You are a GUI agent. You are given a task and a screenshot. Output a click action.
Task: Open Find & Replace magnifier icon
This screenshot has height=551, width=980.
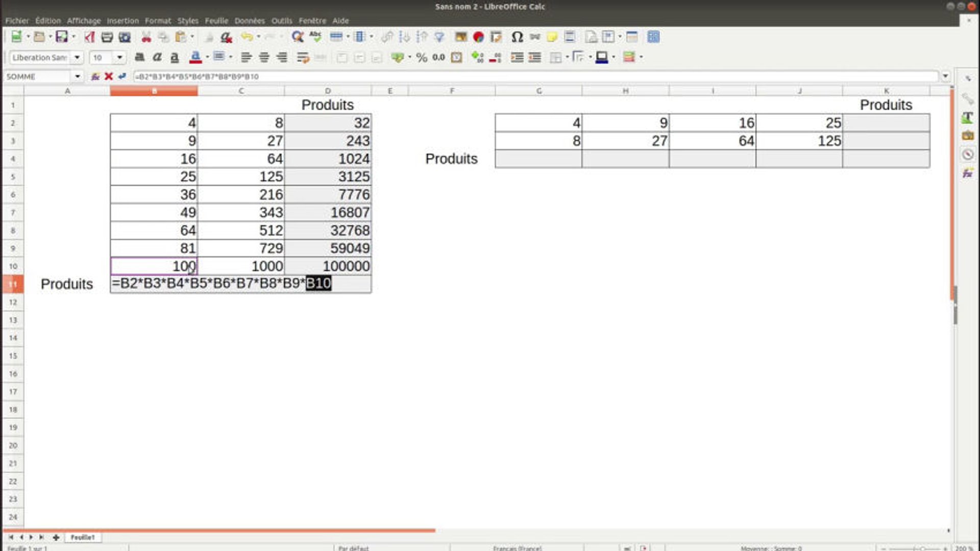tap(298, 37)
